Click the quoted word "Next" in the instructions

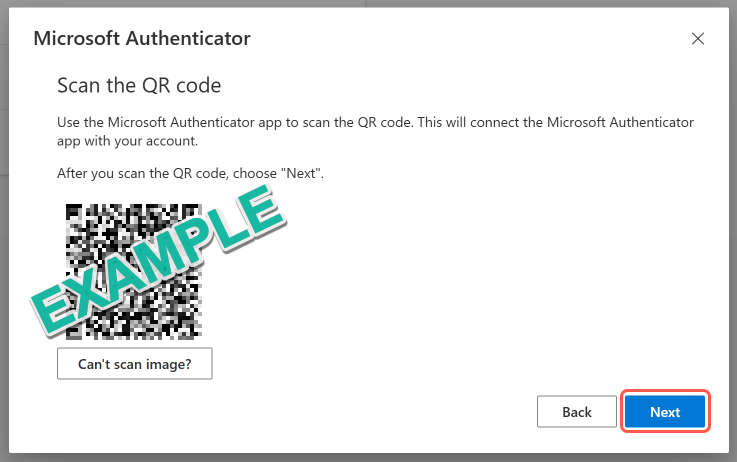point(301,173)
